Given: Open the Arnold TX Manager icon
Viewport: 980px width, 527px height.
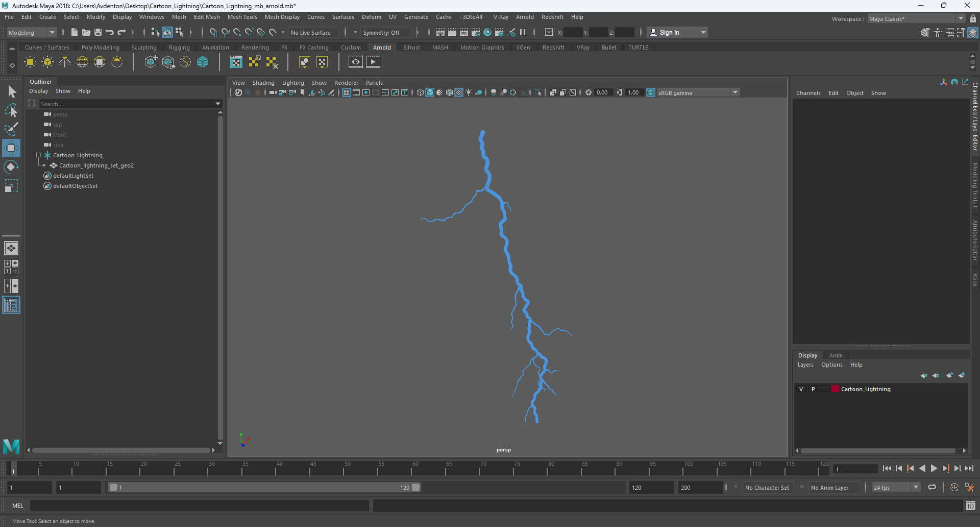Looking at the screenshot, I should click(x=236, y=62).
